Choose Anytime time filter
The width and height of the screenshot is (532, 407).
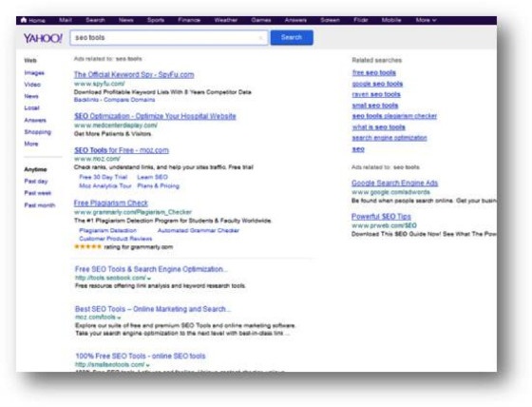point(35,169)
